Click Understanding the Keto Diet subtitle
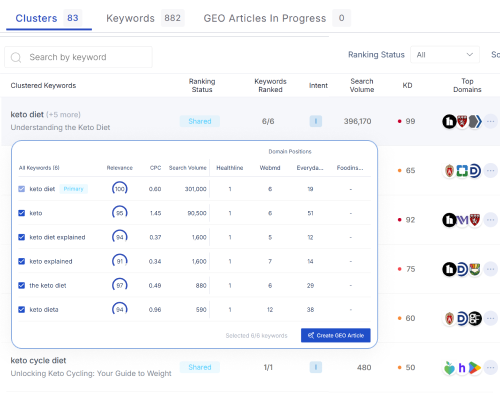The height and width of the screenshot is (397, 500). pyautogui.click(x=60, y=127)
